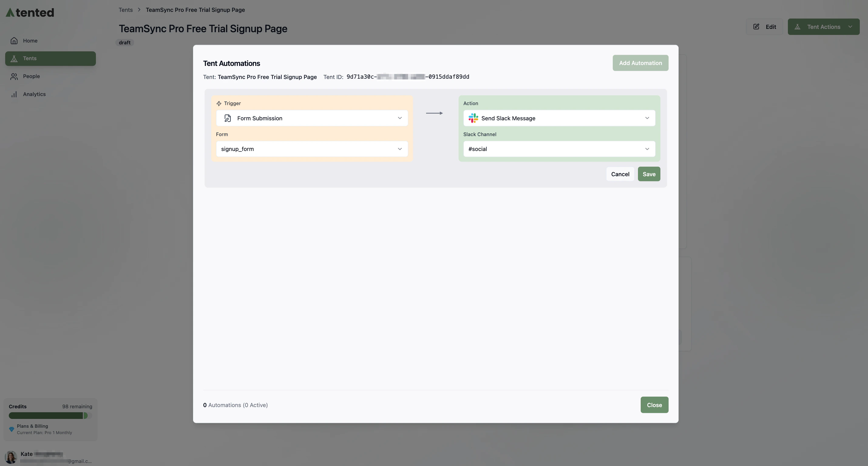
Task: Click the Tents tent icon in sidebar
Action: [14, 58]
